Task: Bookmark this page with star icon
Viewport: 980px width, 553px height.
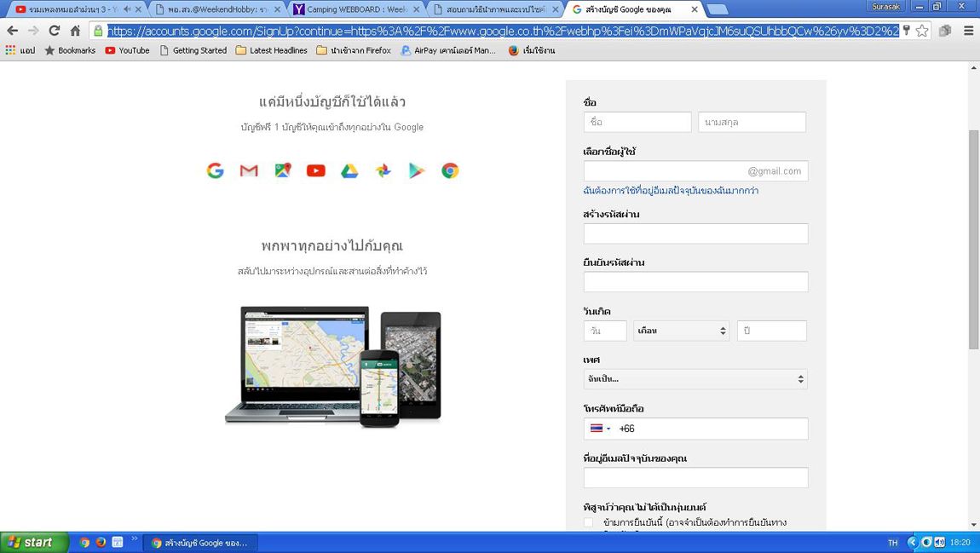Action: click(922, 31)
